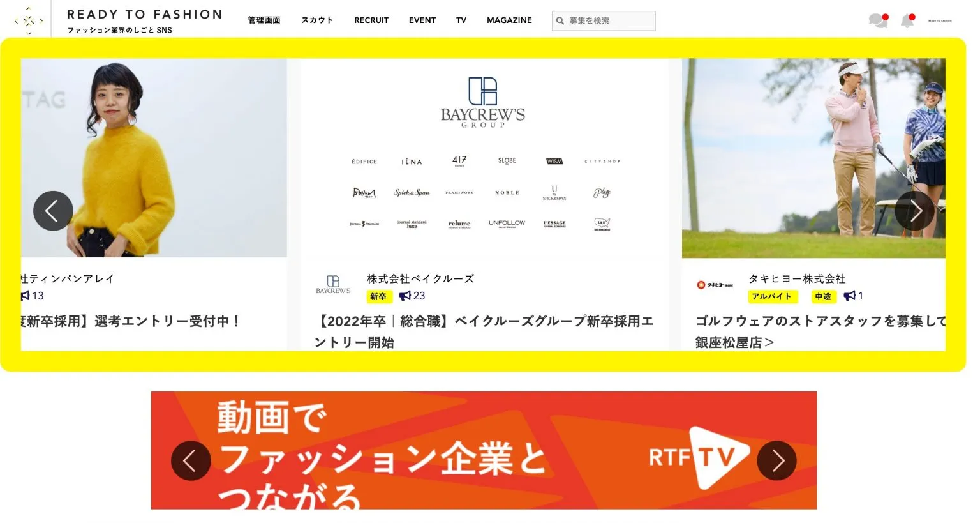Open the yellow sweater woman photo
This screenshot has height=523, width=980.
point(154,158)
